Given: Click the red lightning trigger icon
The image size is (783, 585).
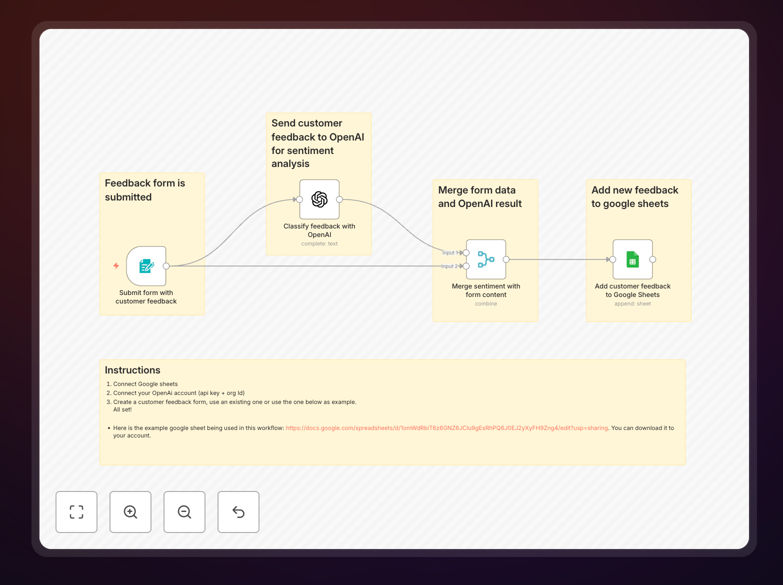Looking at the screenshot, I should tap(116, 266).
